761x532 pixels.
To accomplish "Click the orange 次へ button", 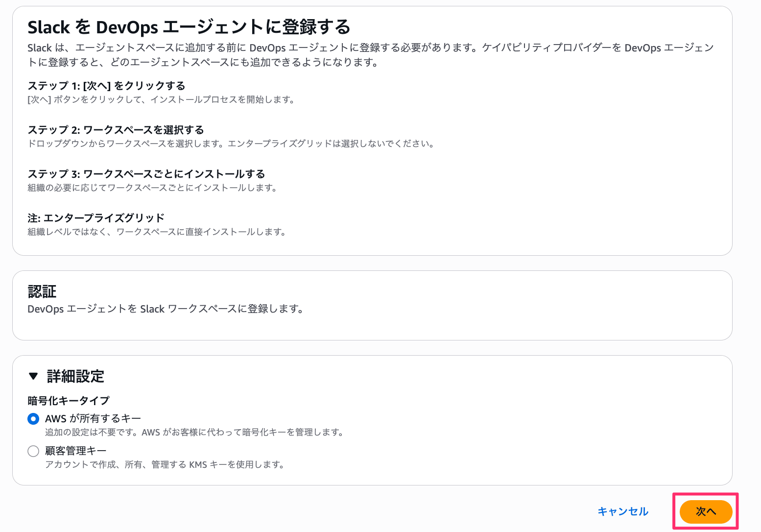I will pyautogui.click(x=706, y=511).
